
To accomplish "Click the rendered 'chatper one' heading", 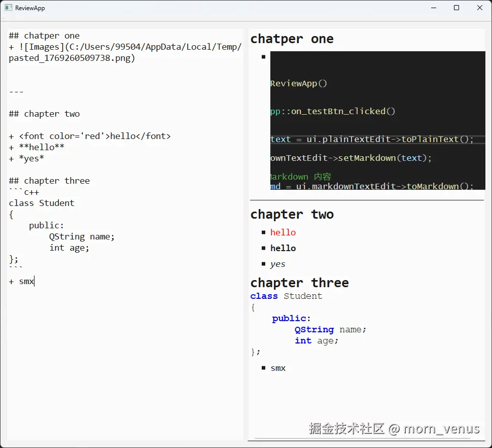I will 292,39.
